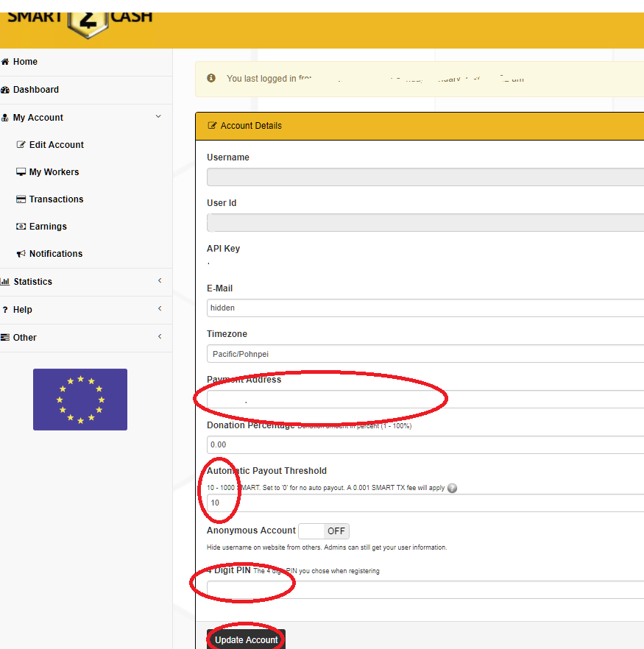The image size is (644, 649).
Task: Open the My Workers link
Action: pos(54,171)
